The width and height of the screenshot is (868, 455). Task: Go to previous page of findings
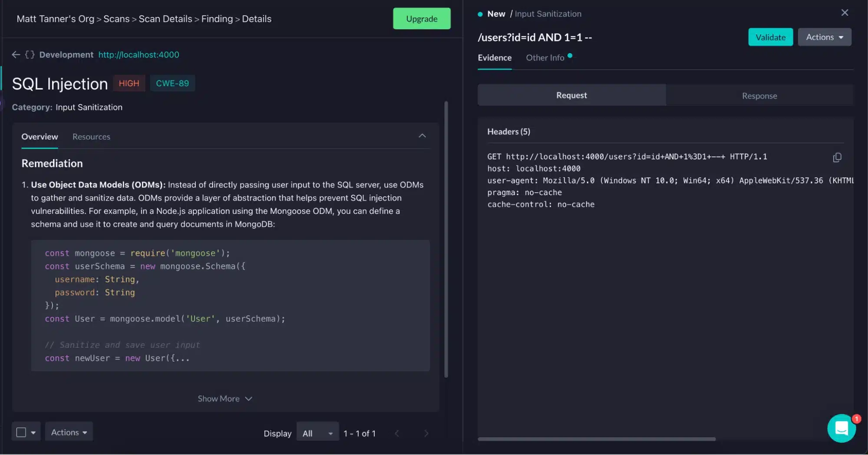coord(396,433)
